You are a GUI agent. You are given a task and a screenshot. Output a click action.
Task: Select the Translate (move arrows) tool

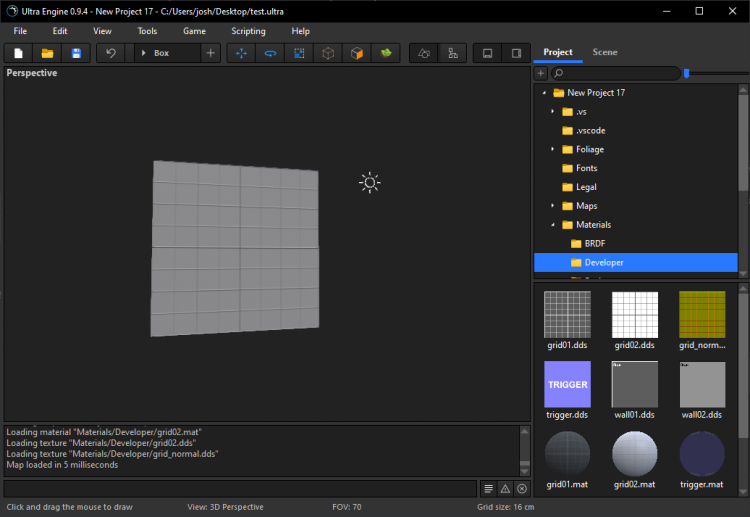[241, 53]
